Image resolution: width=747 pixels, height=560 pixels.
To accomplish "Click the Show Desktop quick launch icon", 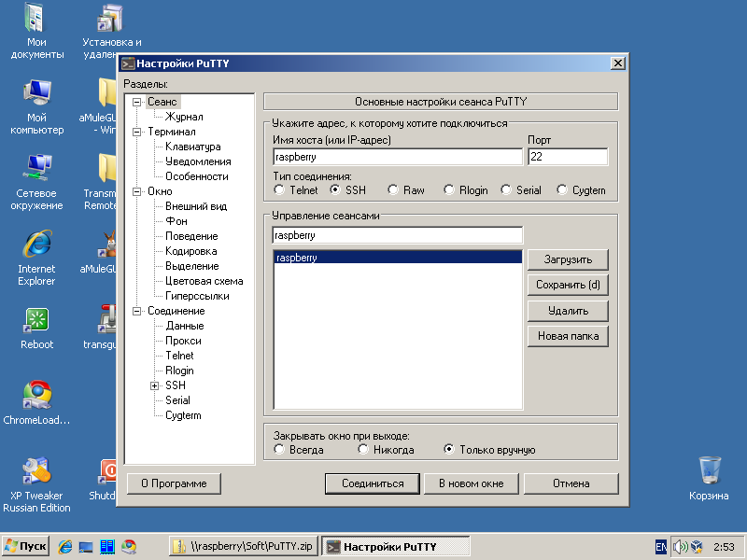I will coord(86,546).
